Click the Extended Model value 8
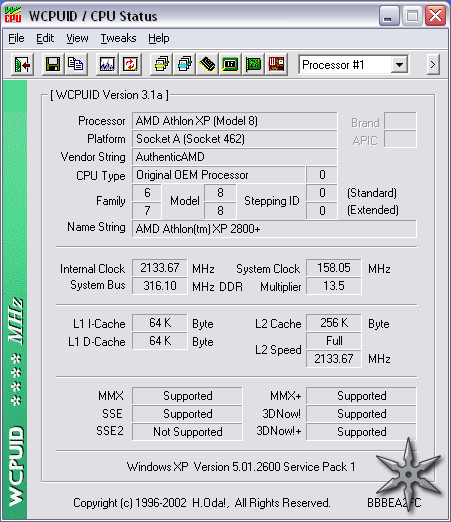Image resolution: width=451 pixels, height=522 pixels. click(x=220, y=211)
